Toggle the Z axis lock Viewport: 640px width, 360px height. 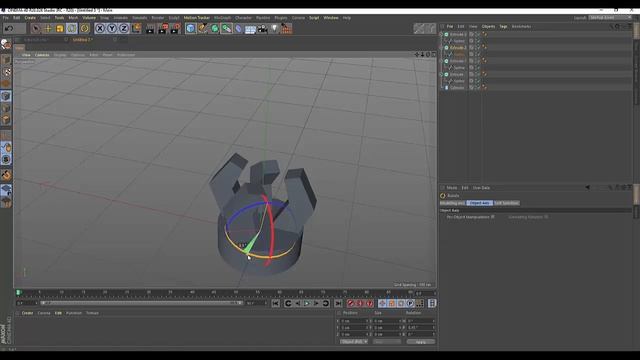click(124, 28)
